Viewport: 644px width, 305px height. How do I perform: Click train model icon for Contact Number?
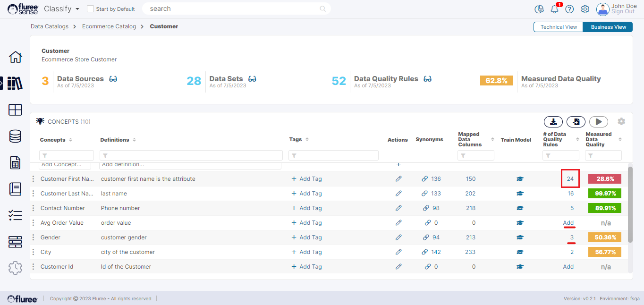520,208
